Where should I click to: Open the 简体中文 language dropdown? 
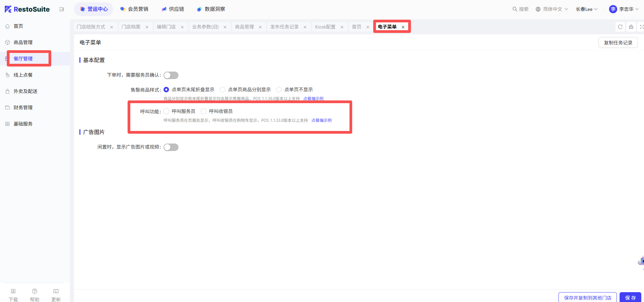click(552, 9)
